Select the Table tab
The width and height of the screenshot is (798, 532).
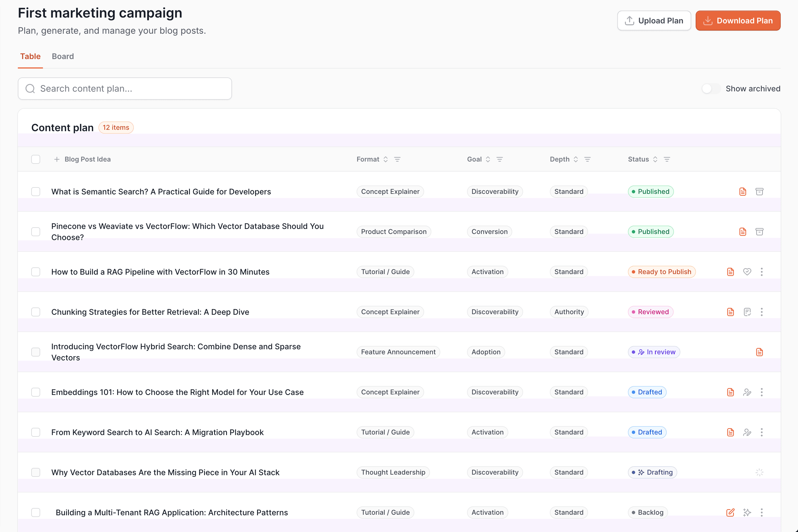(30, 56)
